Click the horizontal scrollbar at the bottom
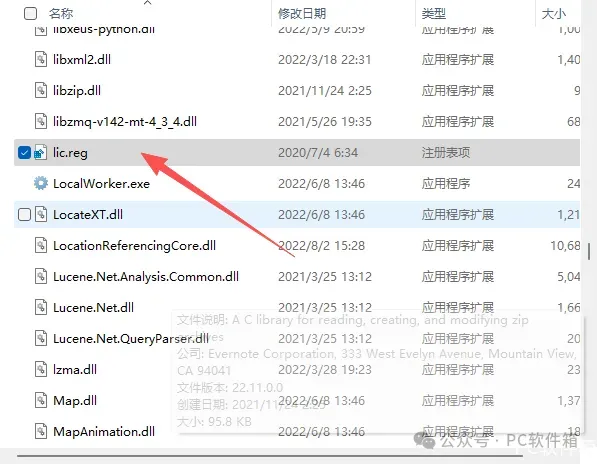The width and height of the screenshot is (597, 464). click(x=270, y=455)
